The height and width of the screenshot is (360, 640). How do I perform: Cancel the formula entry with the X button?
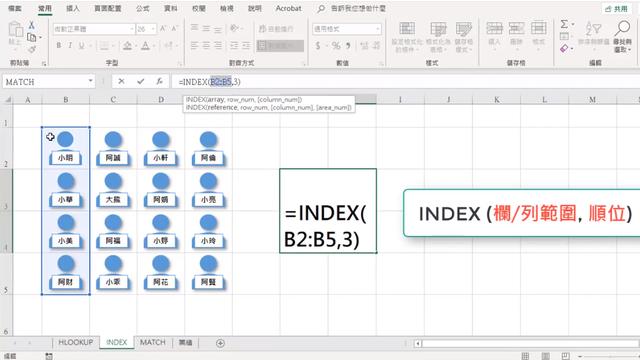121,82
